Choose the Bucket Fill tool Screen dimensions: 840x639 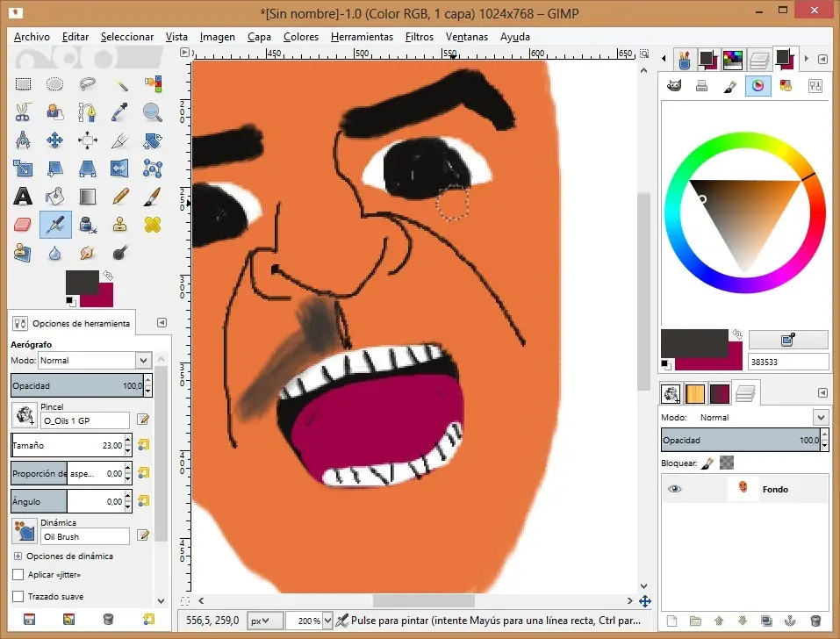tap(55, 197)
